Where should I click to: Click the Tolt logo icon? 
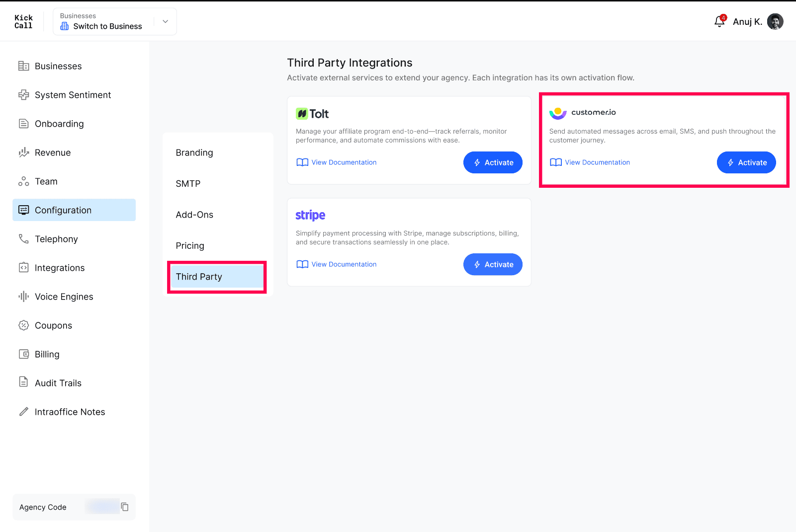[302, 114]
